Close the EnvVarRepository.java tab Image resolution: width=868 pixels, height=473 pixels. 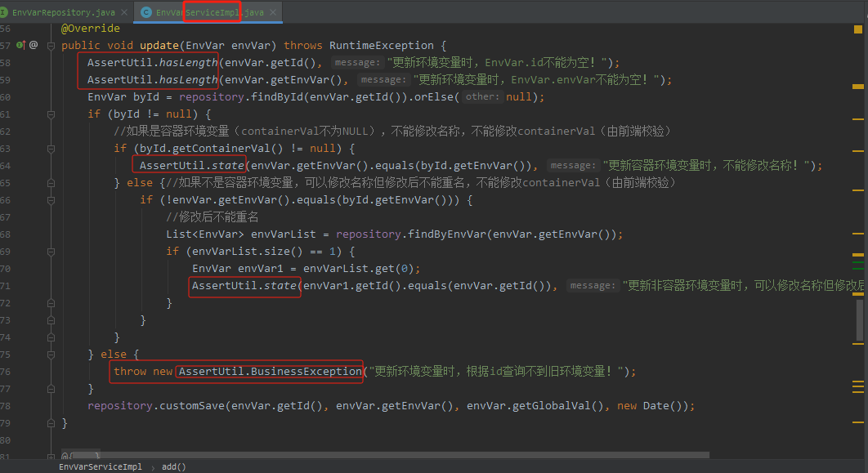[x=124, y=12]
